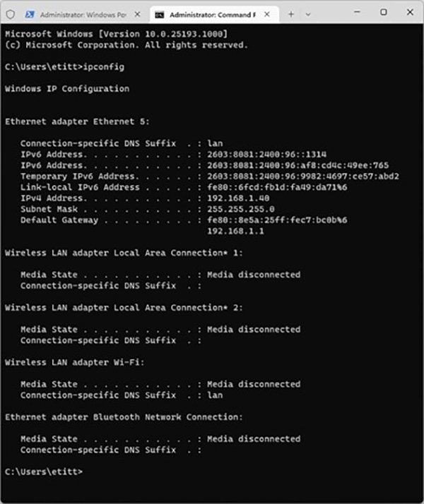The image size is (424, 504).
Task: Click the administrator shield icon in title bar
Action: coord(11,14)
